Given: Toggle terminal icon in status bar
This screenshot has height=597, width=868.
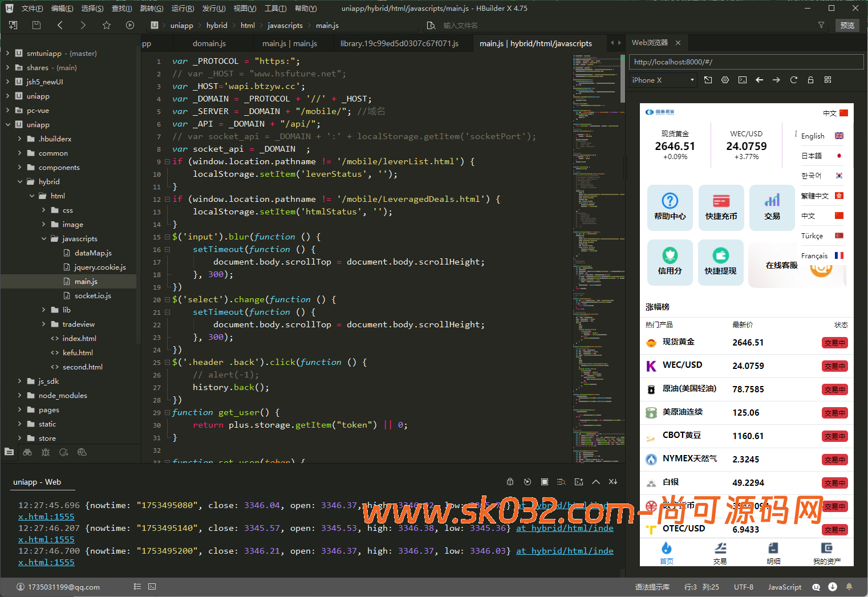Looking at the screenshot, I should pos(152,587).
